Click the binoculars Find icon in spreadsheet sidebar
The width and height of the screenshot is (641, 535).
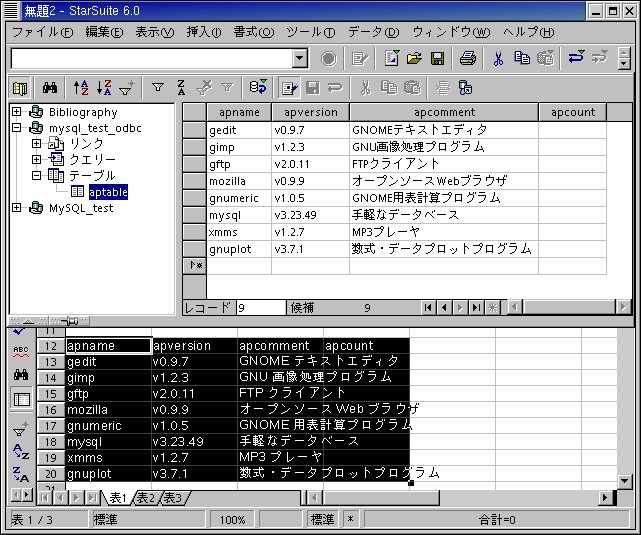[21, 374]
